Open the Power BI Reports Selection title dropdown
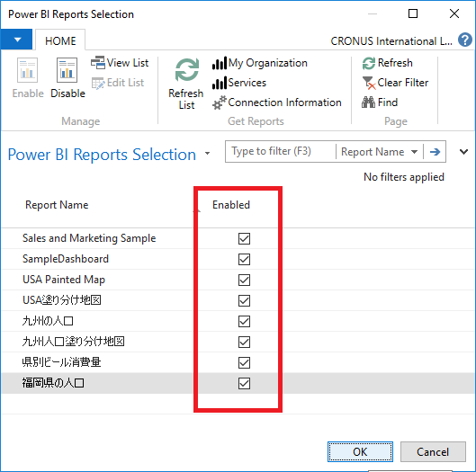 pos(207,154)
